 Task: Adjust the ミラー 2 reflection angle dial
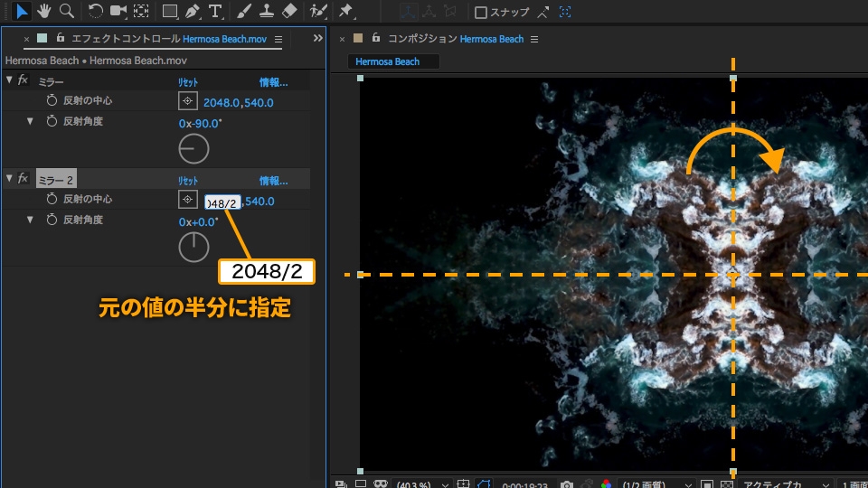coord(193,248)
